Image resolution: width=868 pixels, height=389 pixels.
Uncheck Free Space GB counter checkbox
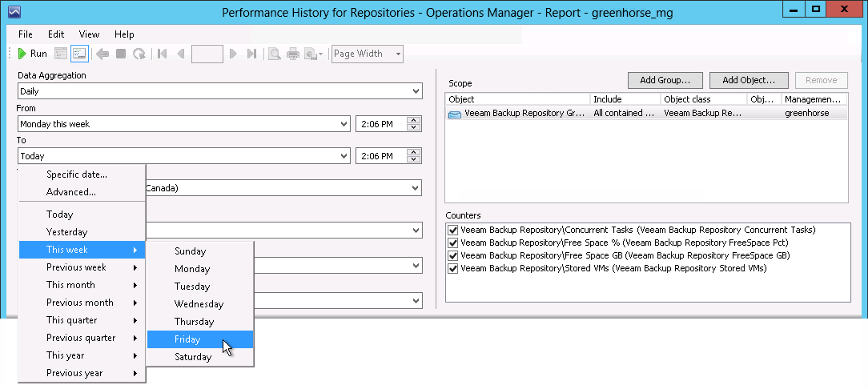tap(453, 255)
